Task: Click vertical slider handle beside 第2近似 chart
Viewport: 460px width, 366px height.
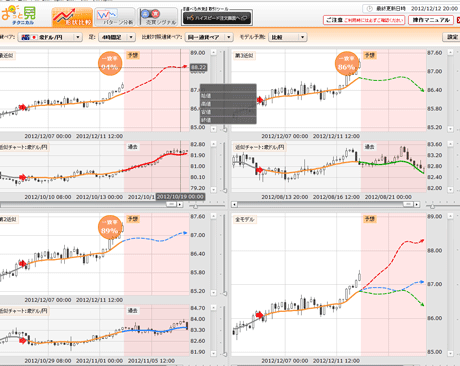Action: click(x=225, y=293)
